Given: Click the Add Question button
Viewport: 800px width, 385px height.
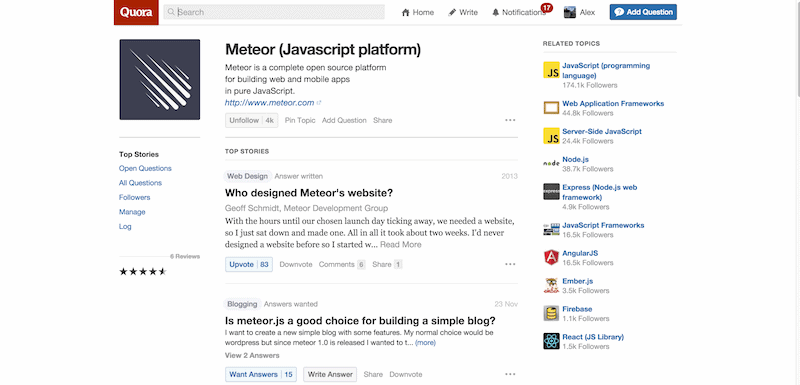Looking at the screenshot, I should 643,12.
